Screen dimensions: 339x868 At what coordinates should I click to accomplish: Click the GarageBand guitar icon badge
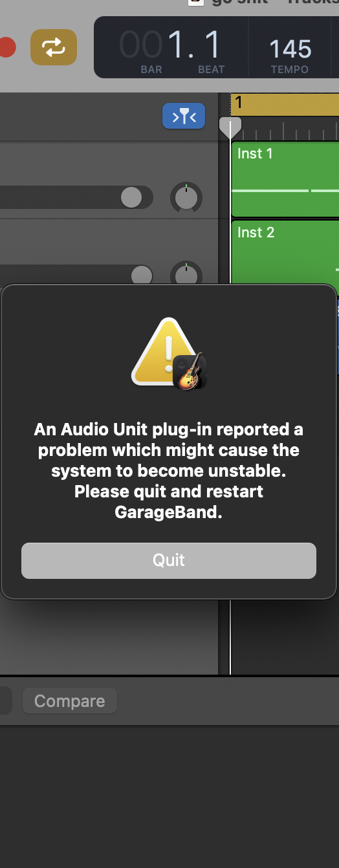pyautogui.click(x=190, y=372)
